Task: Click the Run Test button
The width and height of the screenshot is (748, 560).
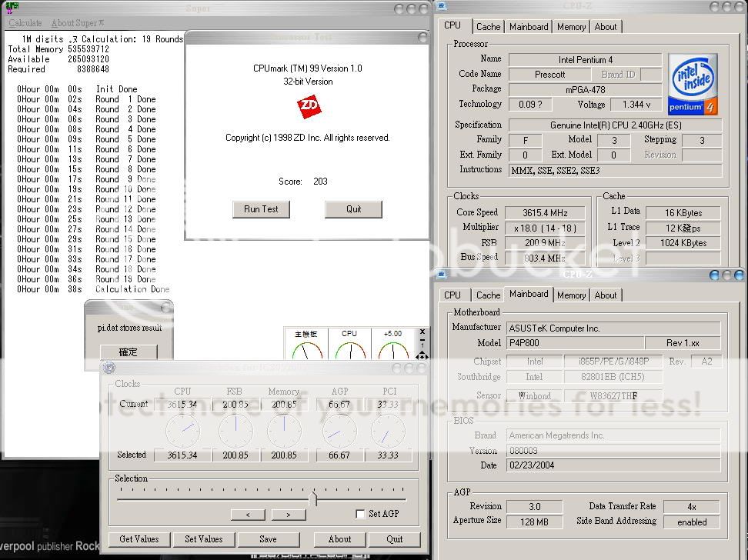Action: tap(261, 209)
